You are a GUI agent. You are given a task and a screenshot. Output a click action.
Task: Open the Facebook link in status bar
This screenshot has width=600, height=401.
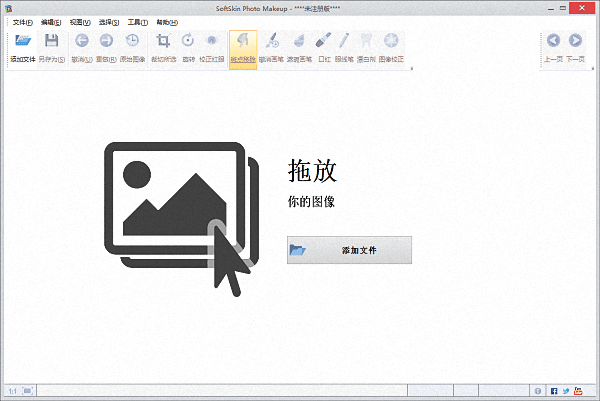point(553,391)
